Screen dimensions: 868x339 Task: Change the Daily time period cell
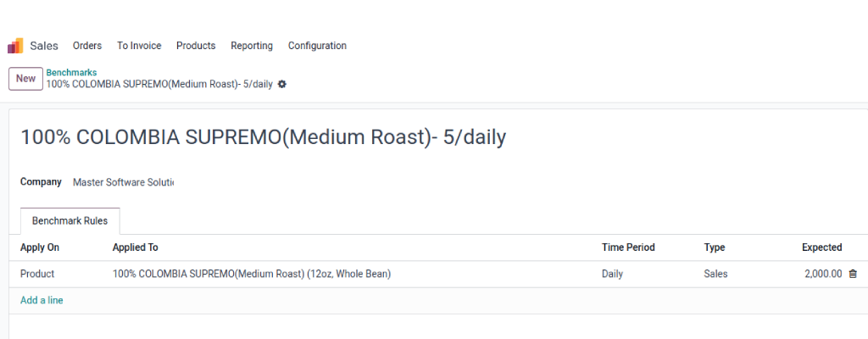[612, 274]
